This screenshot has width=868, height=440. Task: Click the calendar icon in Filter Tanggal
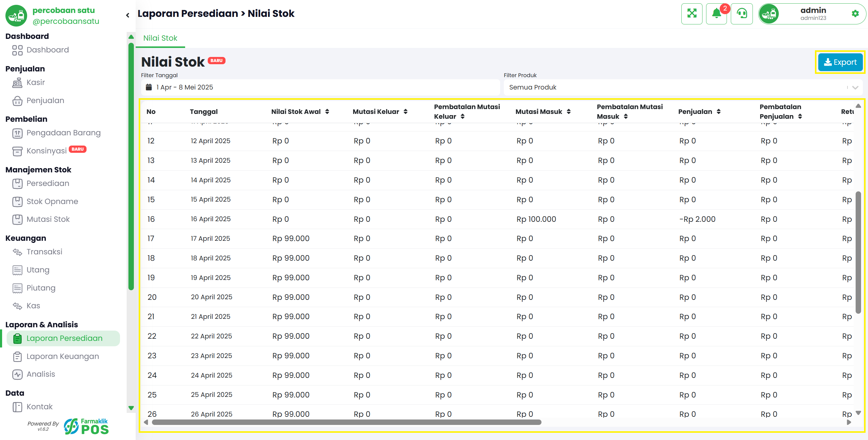(149, 87)
